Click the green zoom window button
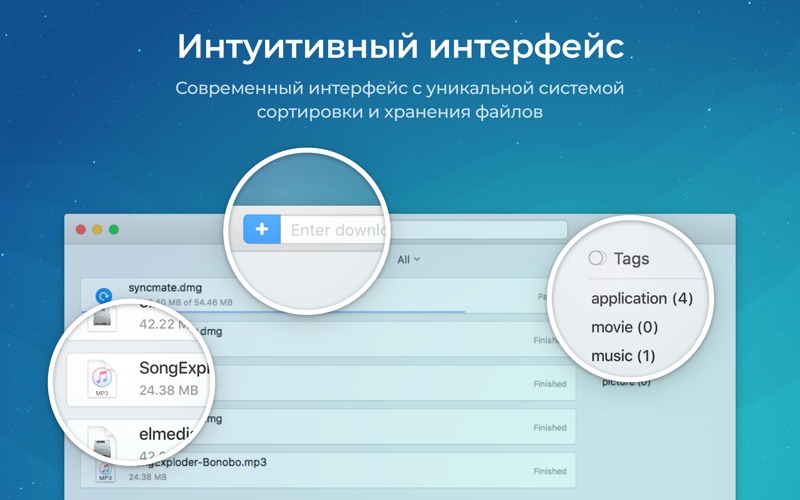The width and height of the screenshot is (800, 500). coord(114,230)
